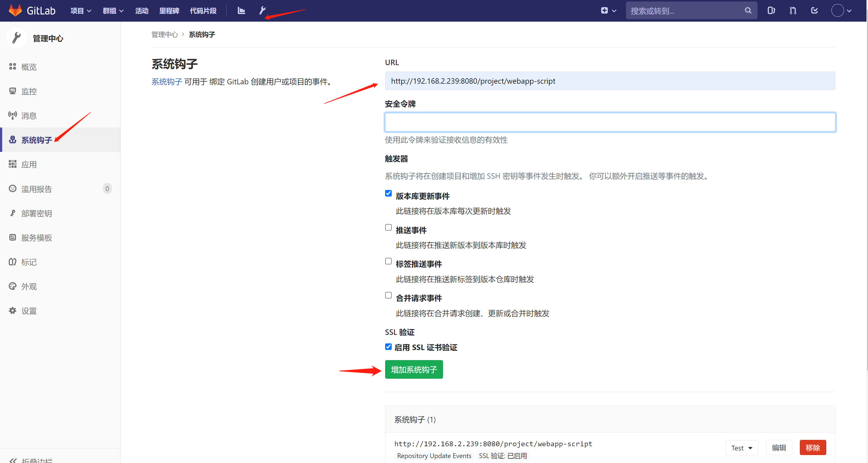Open the issues icon in top bar
The height and width of the screenshot is (463, 868).
coord(771,11)
